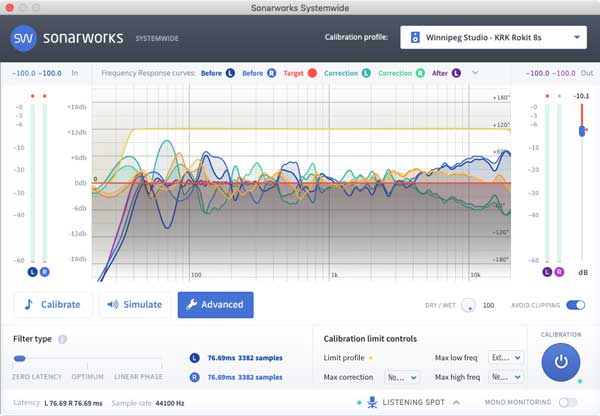Click the input L channel meter icon

[x=33, y=272]
